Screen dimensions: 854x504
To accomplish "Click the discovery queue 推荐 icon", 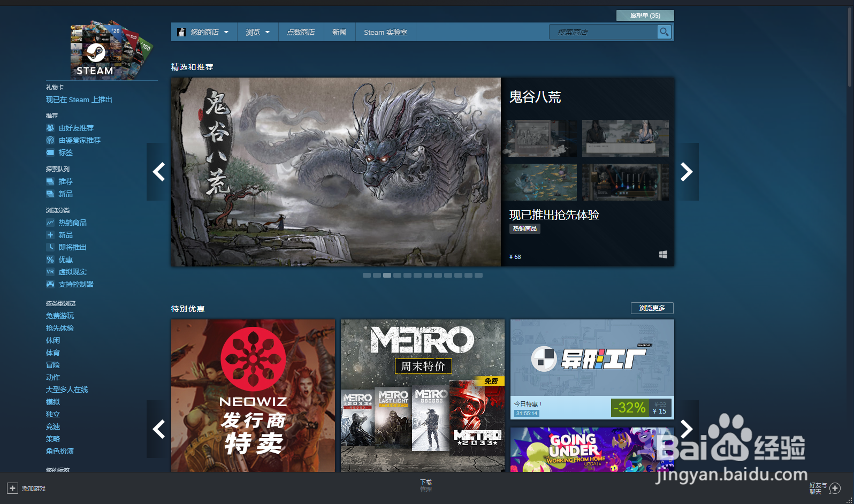I will point(50,181).
